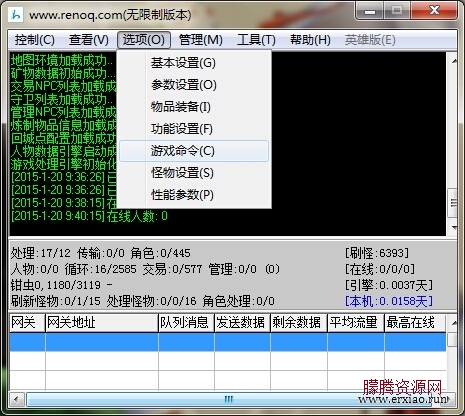Select 基本设置(G) from the options menu
This screenshot has width=465, height=416.
click(x=194, y=63)
